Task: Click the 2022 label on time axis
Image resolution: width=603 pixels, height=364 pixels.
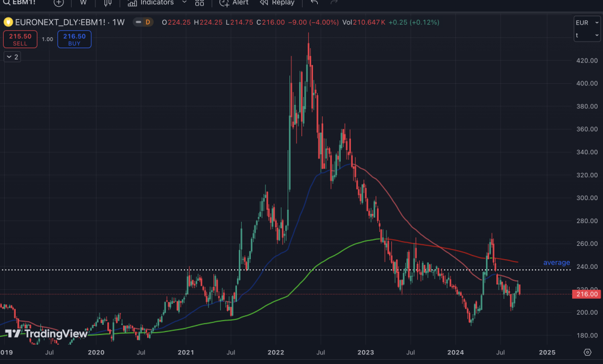Action: click(x=276, y=353)
